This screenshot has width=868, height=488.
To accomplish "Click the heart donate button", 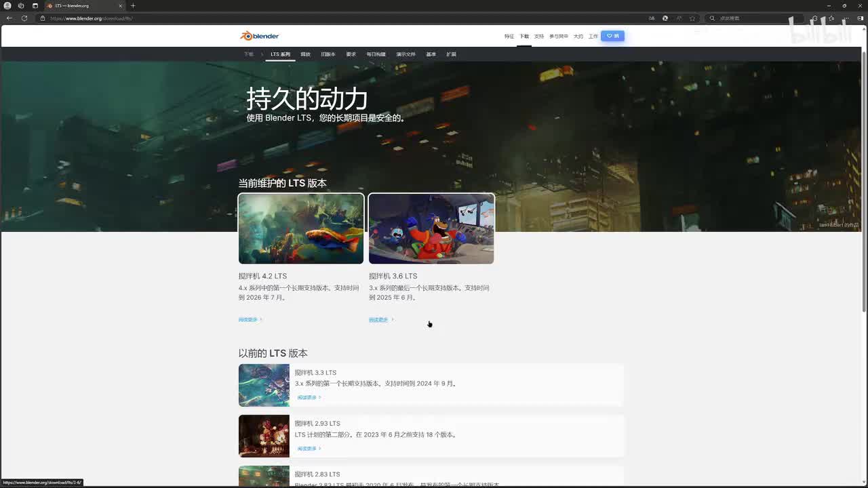I will pyautogui.click(x=612, y=36).
